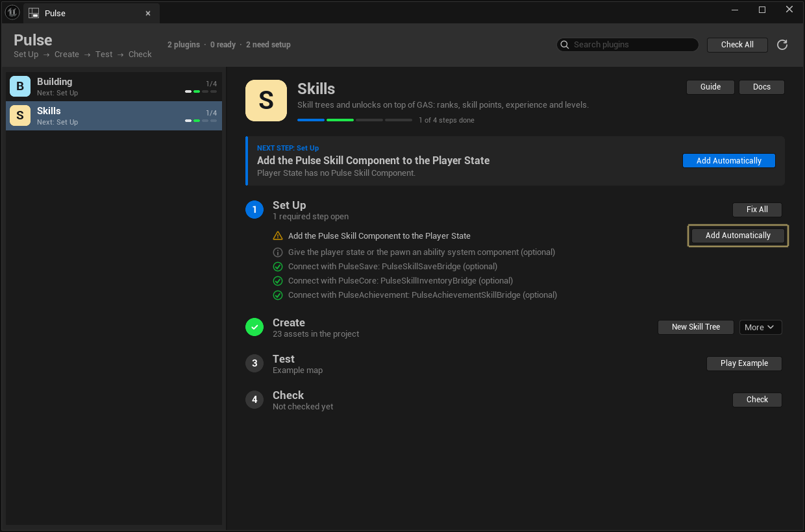
Task: Click the Unreal Engine logo icon
Action: tap(12, 12)
